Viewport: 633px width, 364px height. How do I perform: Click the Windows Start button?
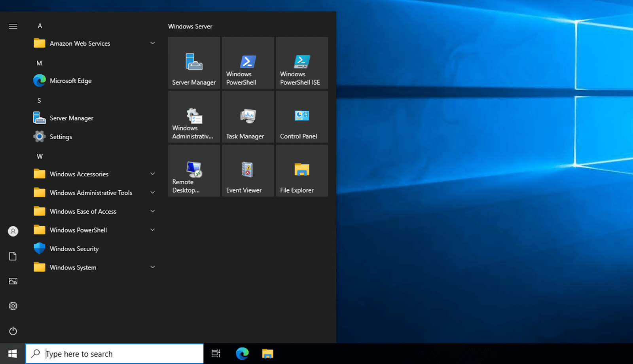[x=13, y=354]
